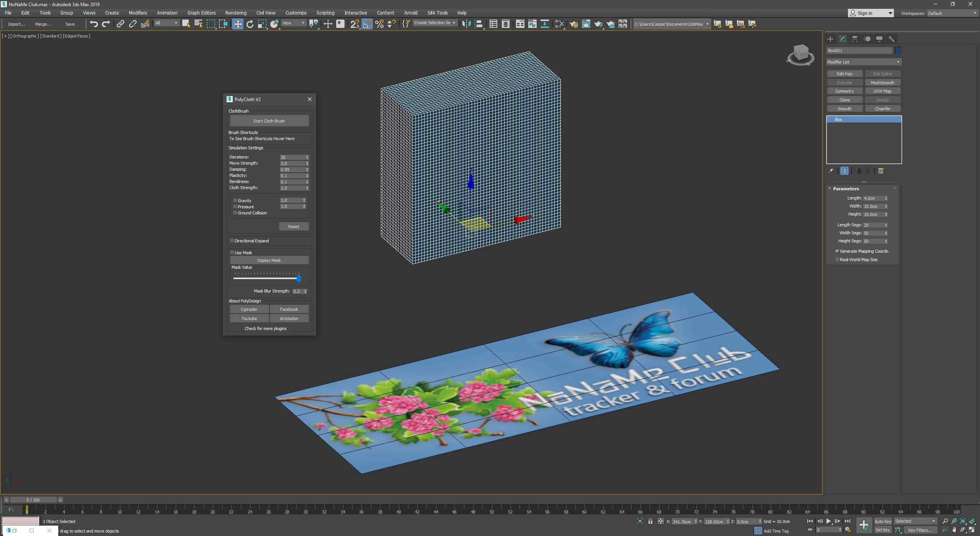Click Maximize Viewport Toggle icon
Viewport: 980px width, 536px height.
pyautogui.click(x=972, y=530)
